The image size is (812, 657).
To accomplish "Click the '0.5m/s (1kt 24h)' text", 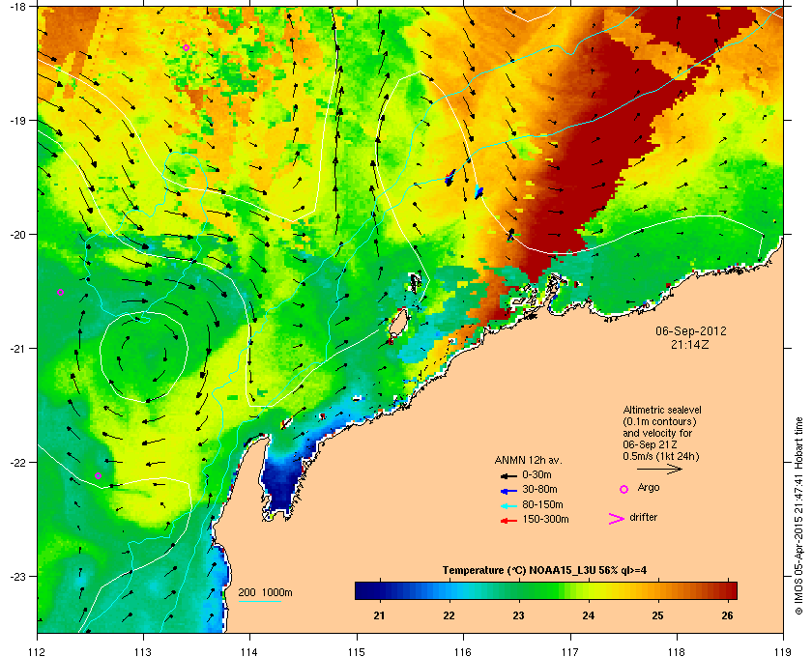I will pos(661,457).
